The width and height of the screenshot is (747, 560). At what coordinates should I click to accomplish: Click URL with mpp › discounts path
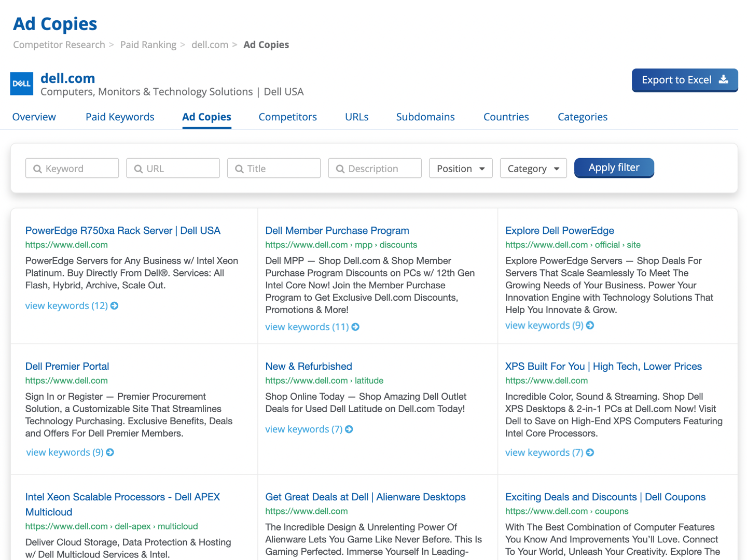[x=341, y=245]
